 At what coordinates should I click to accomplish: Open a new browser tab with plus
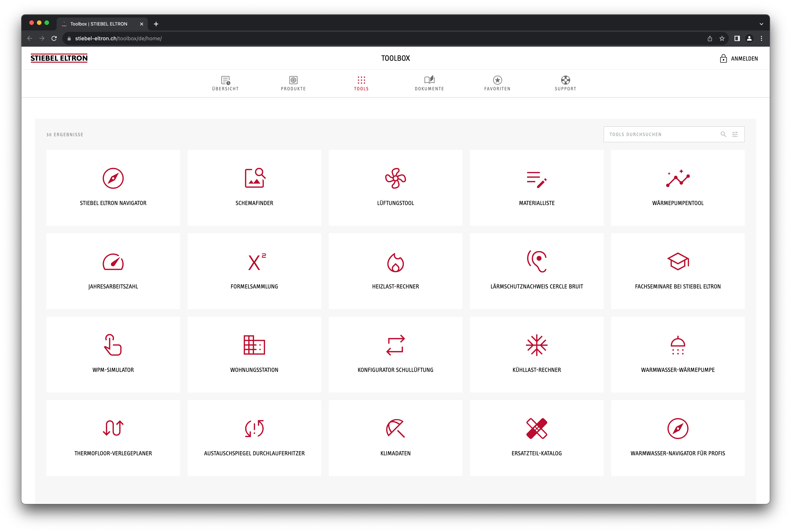coord(156,24)
